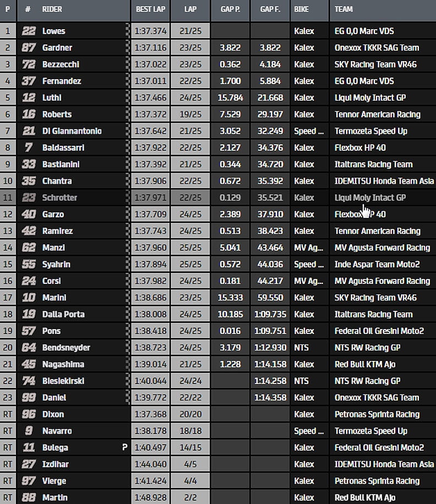
Task: Select the number 88 badge for Martin
Action: coord(29,497)
